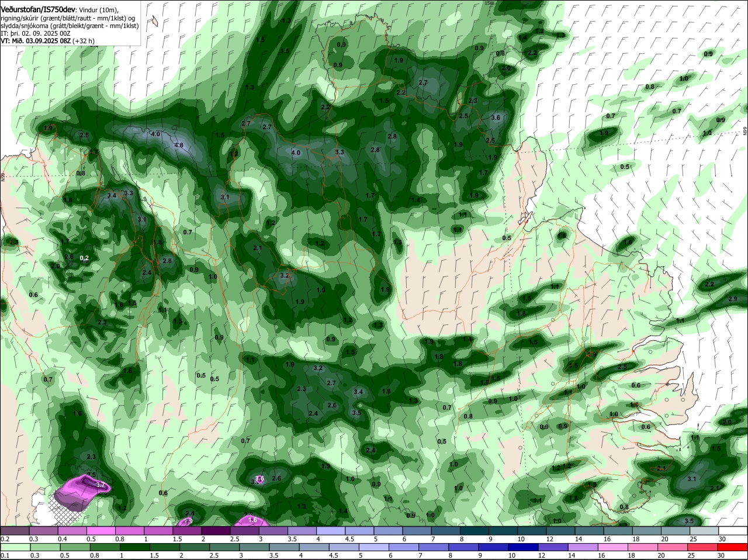Click the bright pink swatch between 0.5 and 0.8
748x560 pixels.
pyautogui.click(x=101, y=531)
